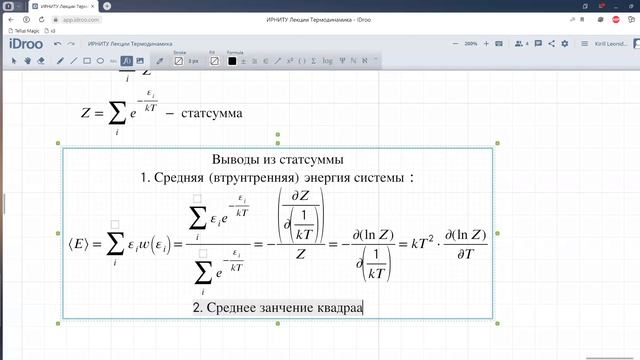Switch to the ИРНИТУ Лекции browser tab
Viewport: 640px width, 360px height.
pos(64,7)
